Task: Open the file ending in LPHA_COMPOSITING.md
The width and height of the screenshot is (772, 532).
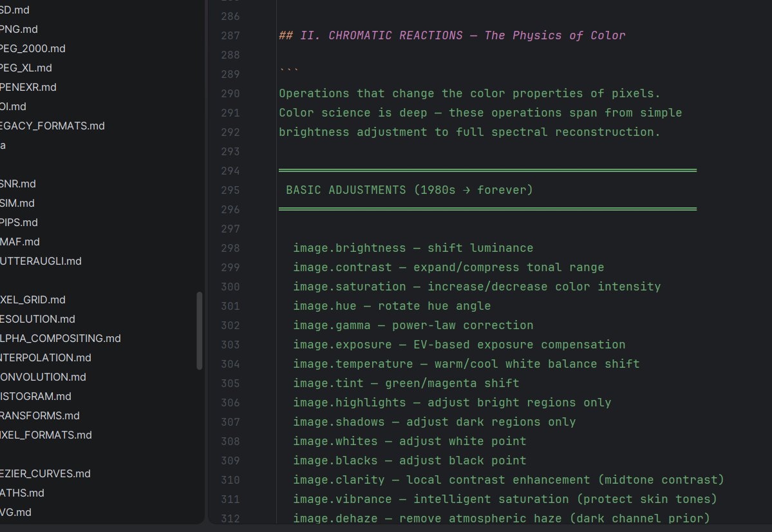Action: point(60,338)
